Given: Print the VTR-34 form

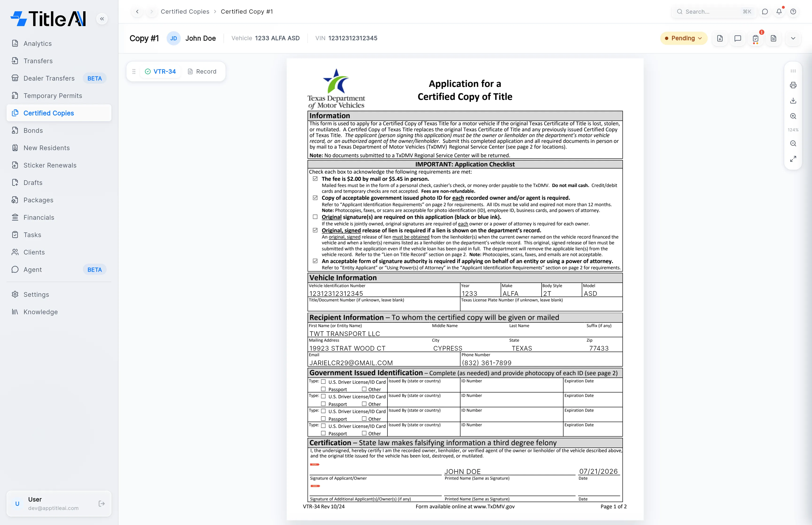Looking at the screenshot, I should [793, 85].
